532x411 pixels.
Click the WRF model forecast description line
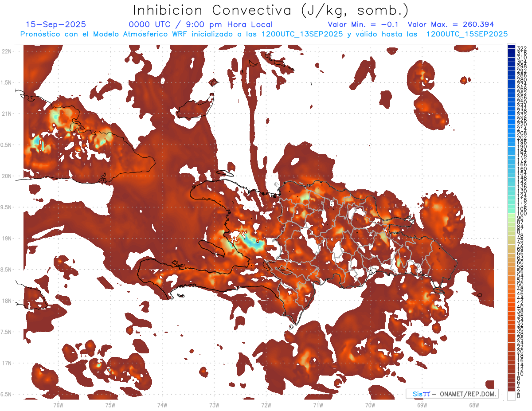[x=264, y=34]
